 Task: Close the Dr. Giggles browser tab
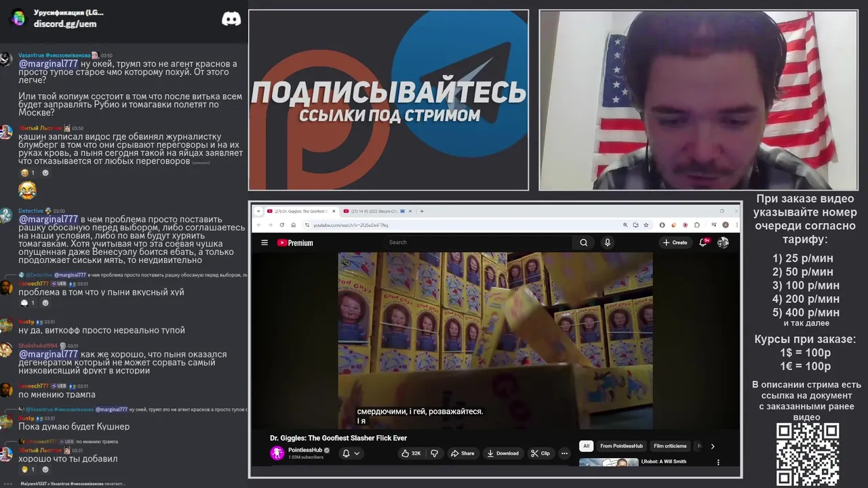tap(334, 211)
